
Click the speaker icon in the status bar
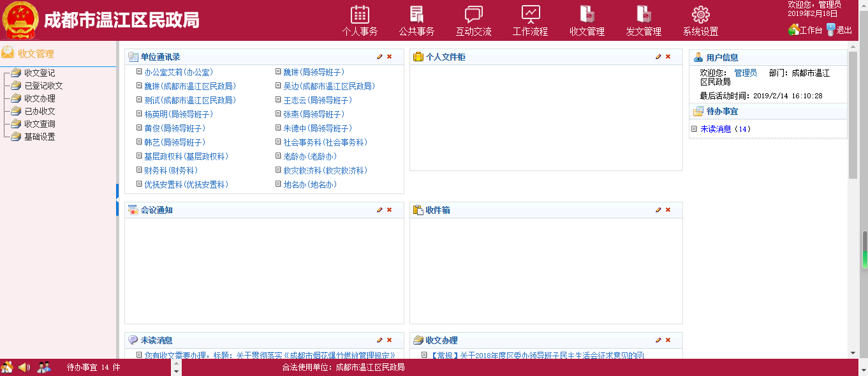pyautogui.click(x=24, y=367)
